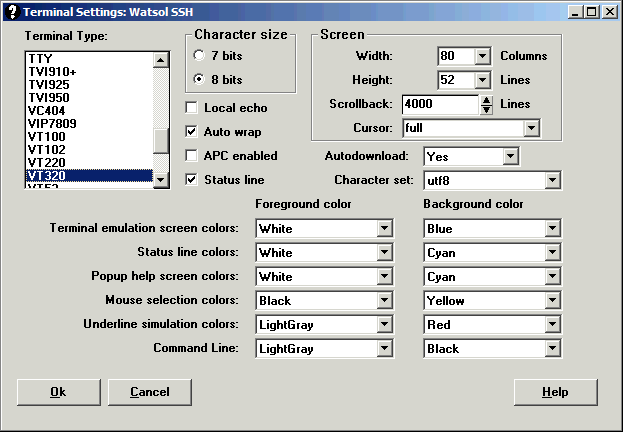The image size is (623, 432).
Task: Enable the APC enabled checkbox
Action: [192, 155]
